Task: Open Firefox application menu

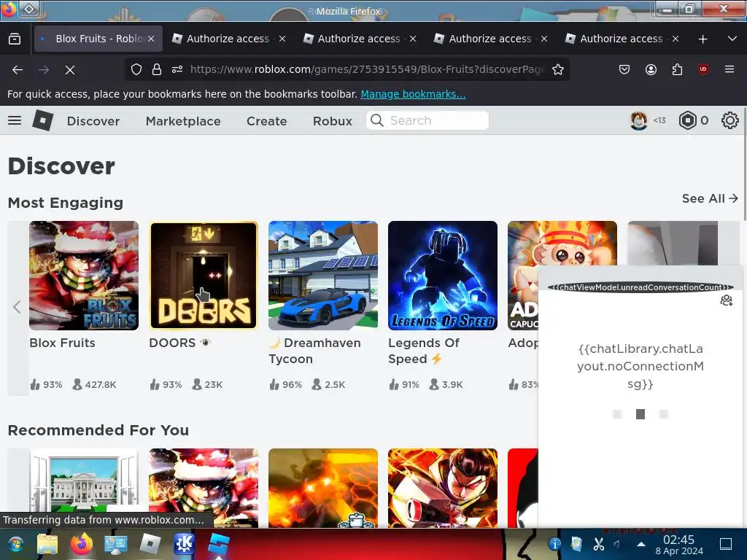Action: pos(729,69)
